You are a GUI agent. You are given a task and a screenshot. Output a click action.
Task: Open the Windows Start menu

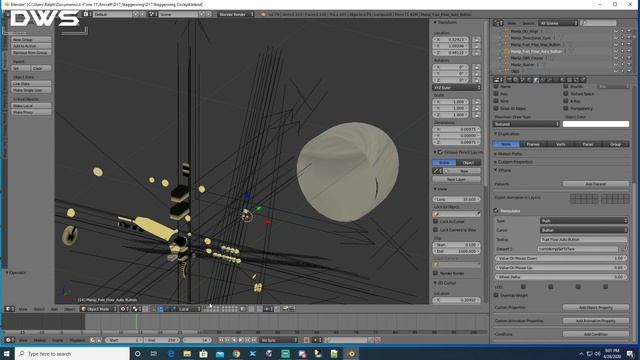pos(7,353)
